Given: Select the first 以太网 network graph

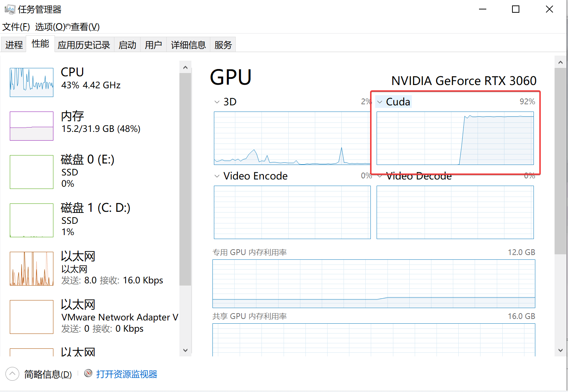Looking at the screenshot, I should pyautogui.click(x=32, y=268).
